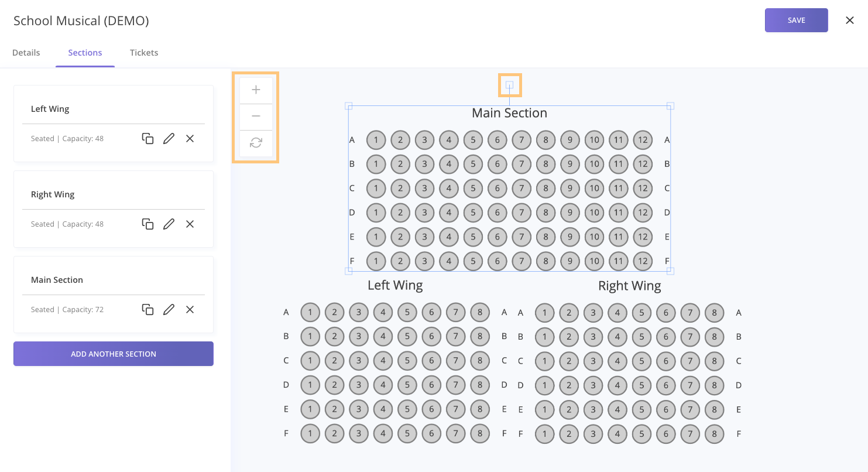Grab the rotation handle above Main Section
This screenshot has width=868, height=472.
509,85
